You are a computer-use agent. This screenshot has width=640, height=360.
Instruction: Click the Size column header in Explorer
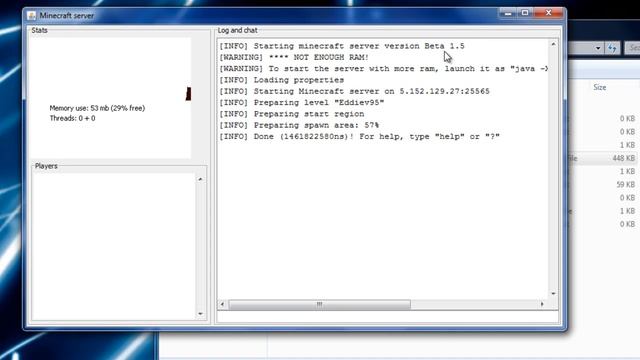(x=600, y=87)
